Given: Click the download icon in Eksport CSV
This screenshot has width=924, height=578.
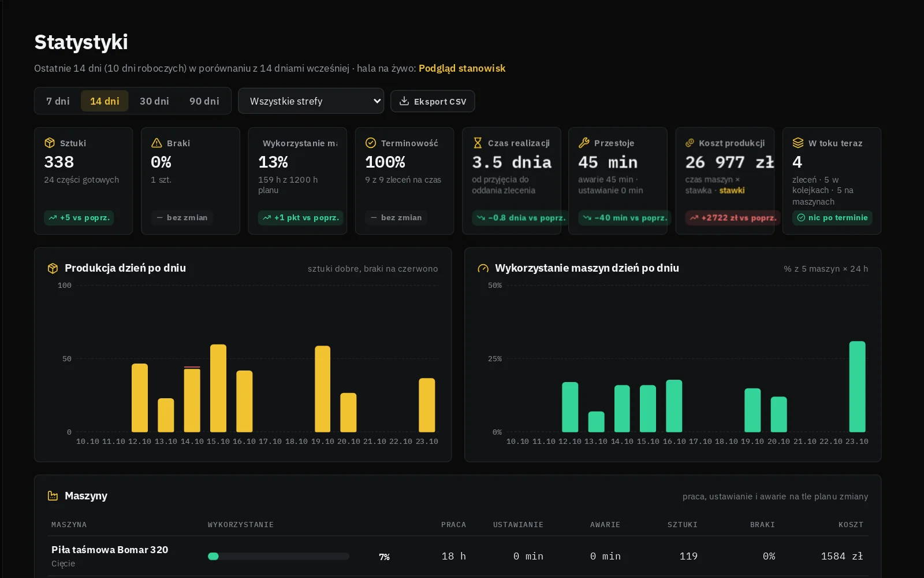Looking at the screenshot, I should pos(404,101).
